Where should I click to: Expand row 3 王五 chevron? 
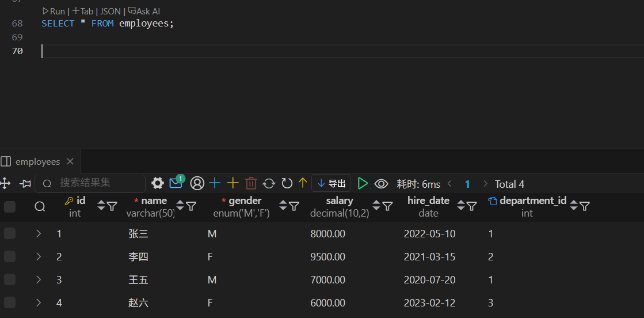click(39, 280)
